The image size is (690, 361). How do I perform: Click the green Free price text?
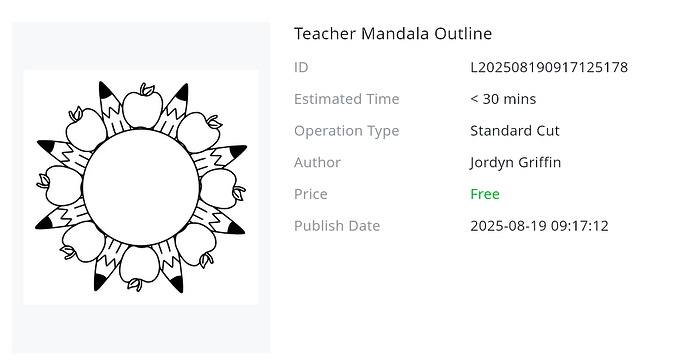(484, 194)
